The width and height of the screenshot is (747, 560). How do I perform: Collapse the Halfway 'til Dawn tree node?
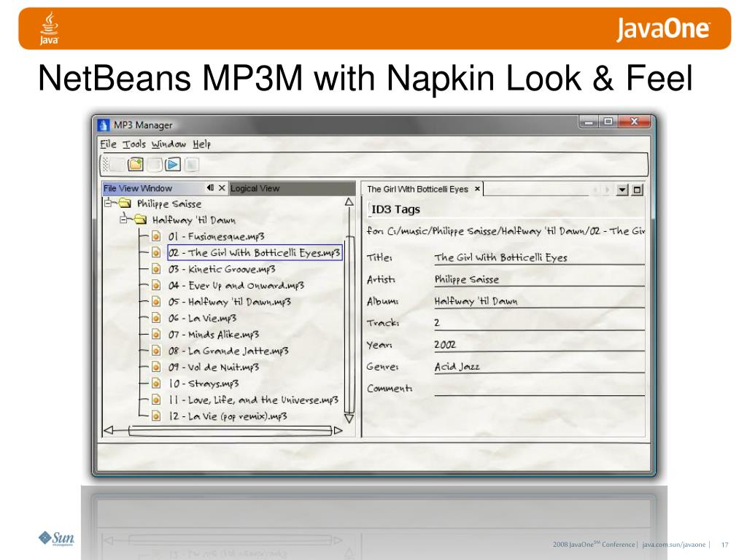tap(123, 219)
